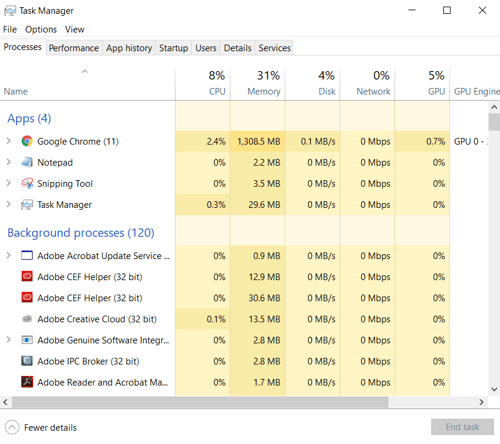This screenshot has height=444, width=500.
Task: Click the Notepad app icon
Action: (27, 162)
